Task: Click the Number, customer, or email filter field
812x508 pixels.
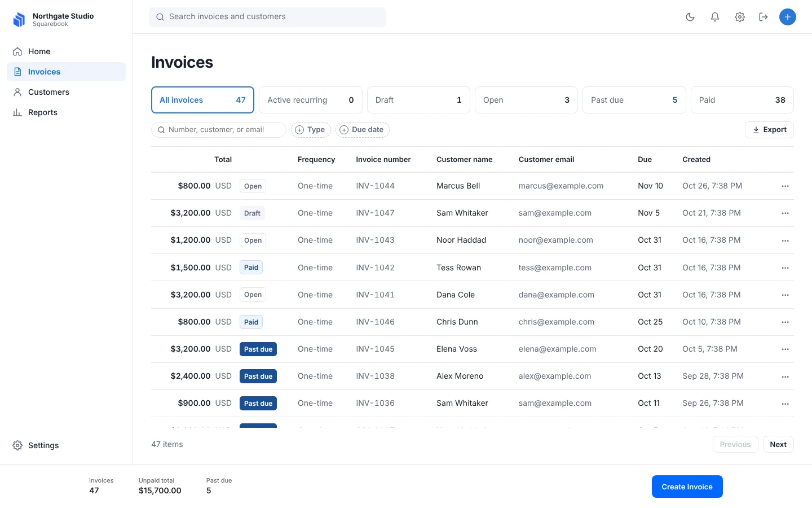Action: [x=219, y=130]
